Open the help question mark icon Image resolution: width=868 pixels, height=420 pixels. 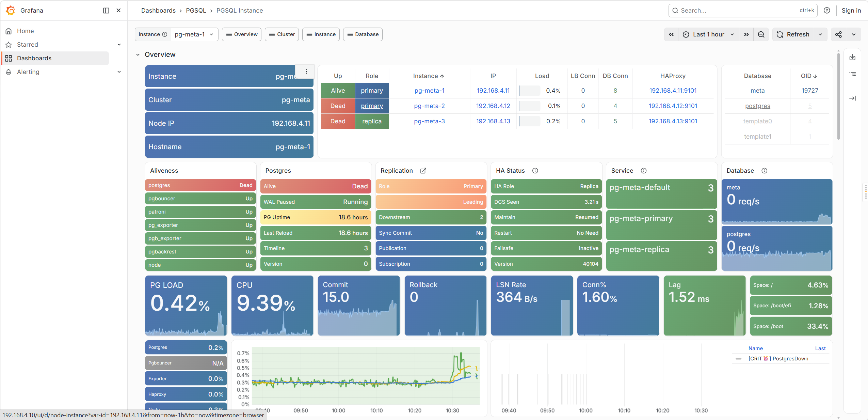pyautogui.click(x=827, y=11)
